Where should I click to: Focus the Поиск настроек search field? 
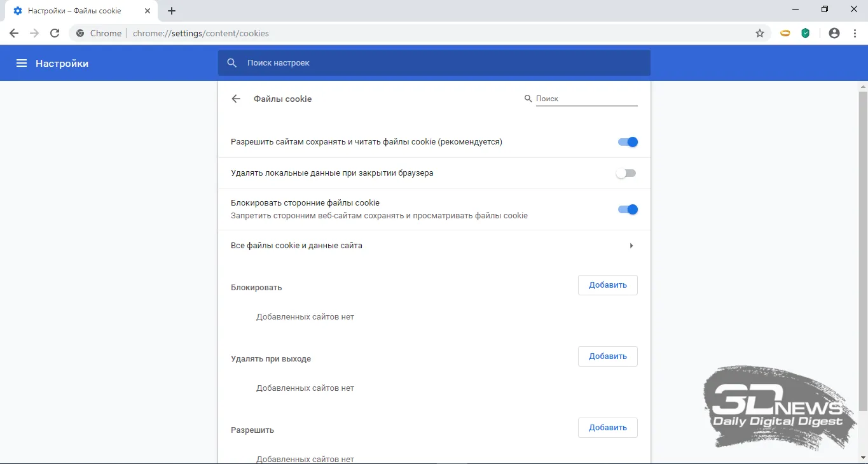coord(434,63)
